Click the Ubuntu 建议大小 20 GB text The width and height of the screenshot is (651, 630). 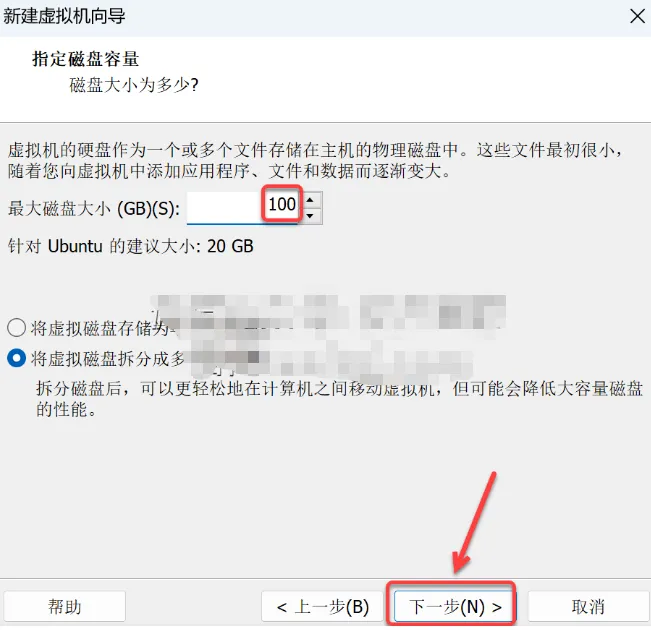pyautogui.click(x=130, y=246)
